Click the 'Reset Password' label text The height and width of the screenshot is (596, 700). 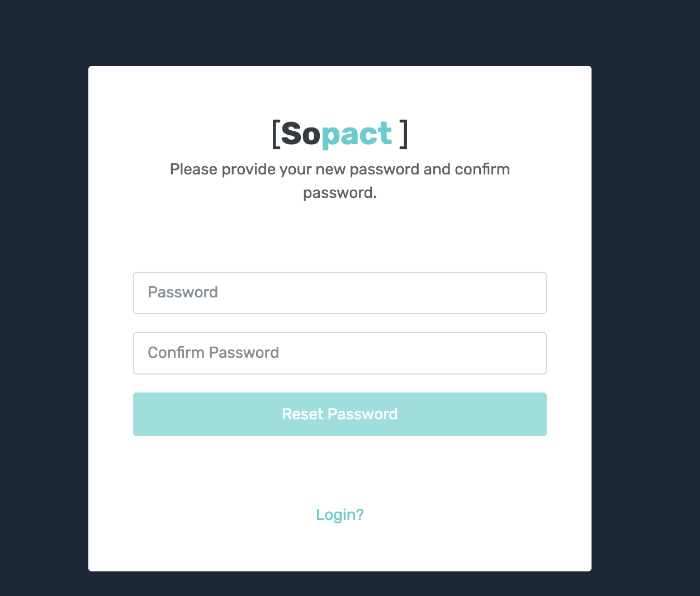coord(340,414)
